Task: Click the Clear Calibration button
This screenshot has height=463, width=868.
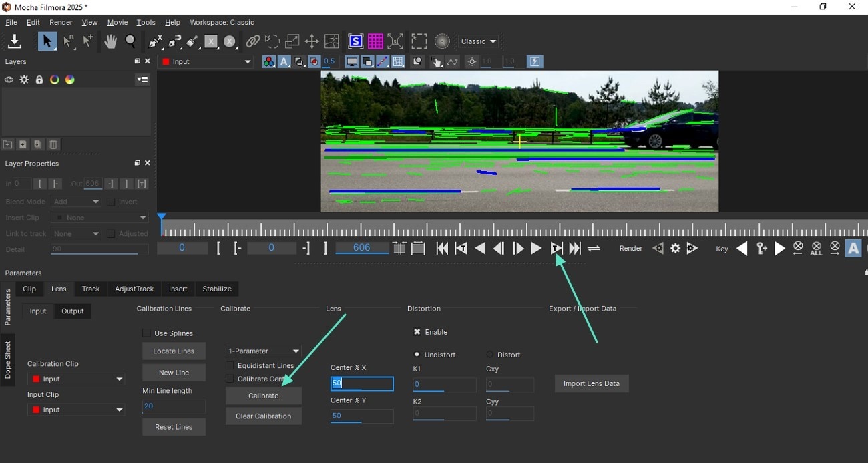Action: (x=263, y=416)
